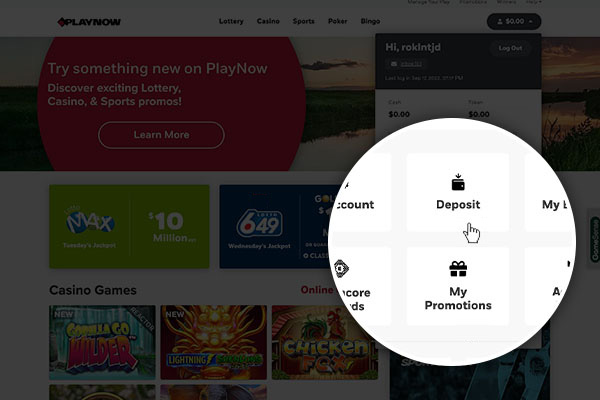
Task: Open Chicken Fox game thumbnail
Action: click(x=325, y=342)
